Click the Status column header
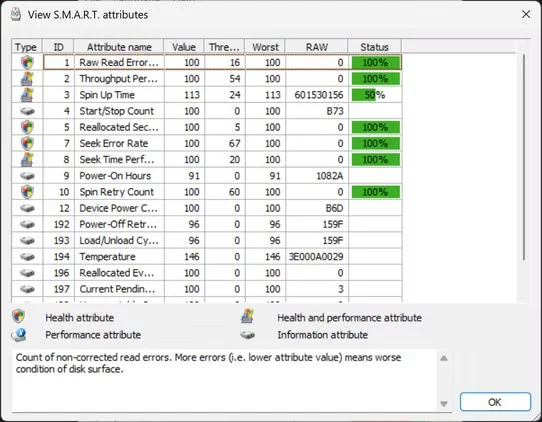 click(x=375, y=47)
